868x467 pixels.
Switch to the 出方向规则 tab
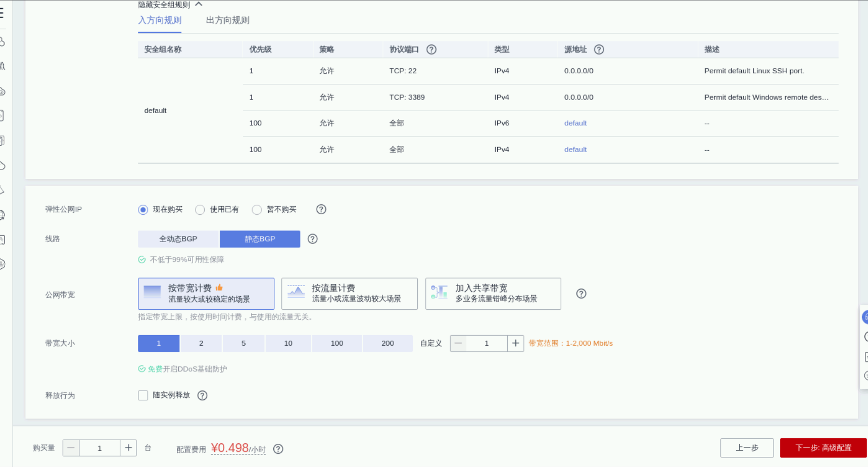pos(228,21)
